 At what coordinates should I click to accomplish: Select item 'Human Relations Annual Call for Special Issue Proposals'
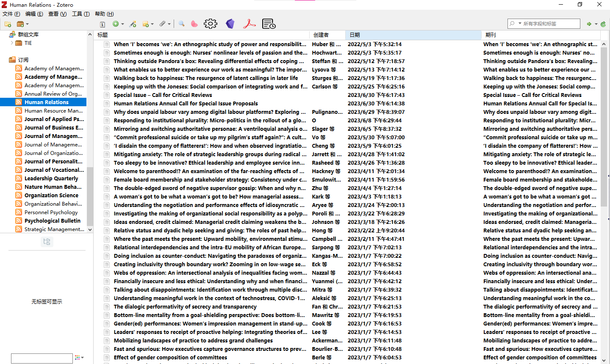186,103
